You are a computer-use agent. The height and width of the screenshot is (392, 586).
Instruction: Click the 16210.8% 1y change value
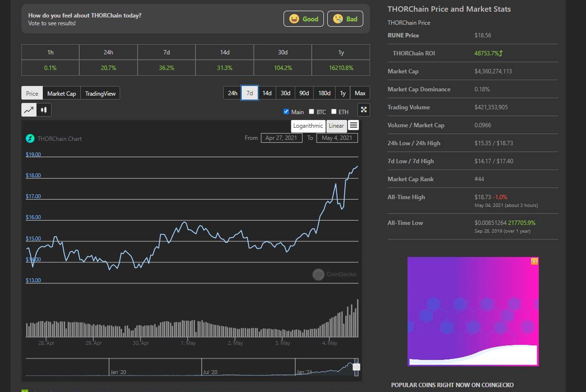[x=340, y=68]
